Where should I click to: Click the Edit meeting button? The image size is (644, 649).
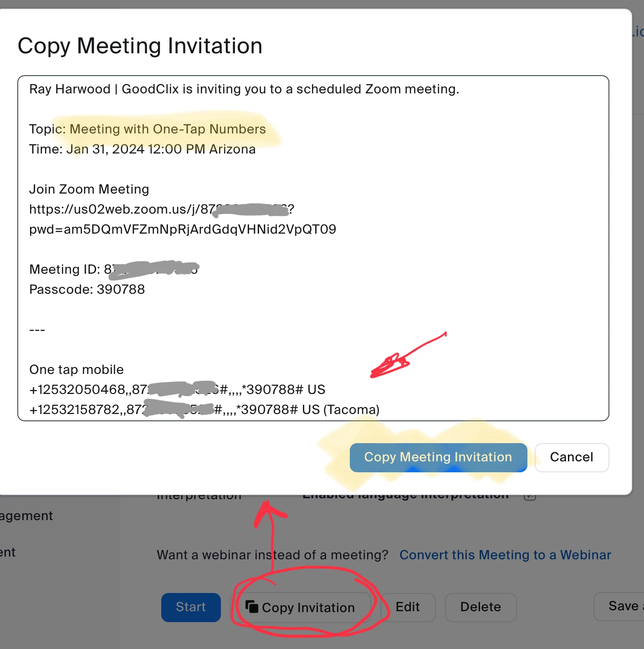(408, 607)
